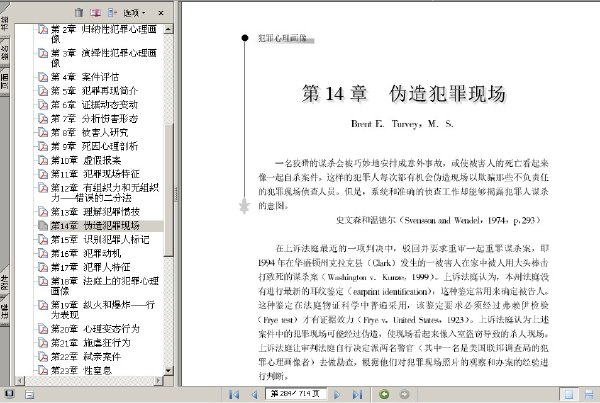This screenshot has height=403, width=600.
Task: Jump to bookmark 第15章 识别犯罪人标记
Action: click(x=99, y=240)
